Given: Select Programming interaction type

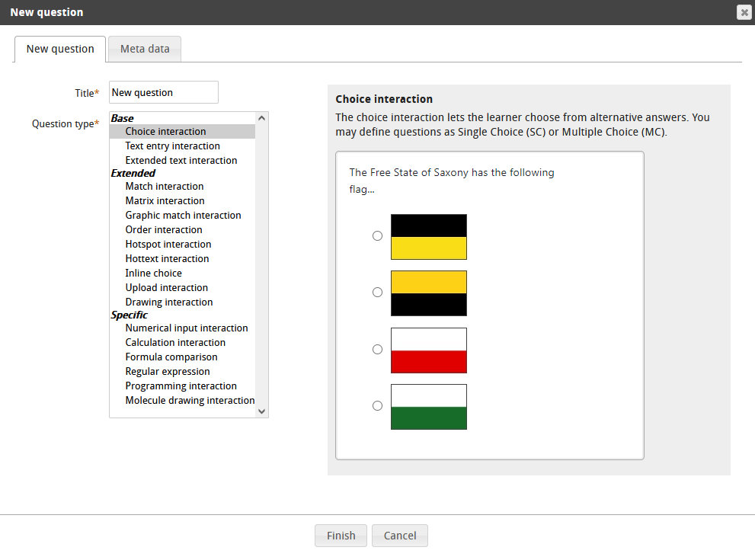Looking at the screenshot, I should click(x=183, y=386).
